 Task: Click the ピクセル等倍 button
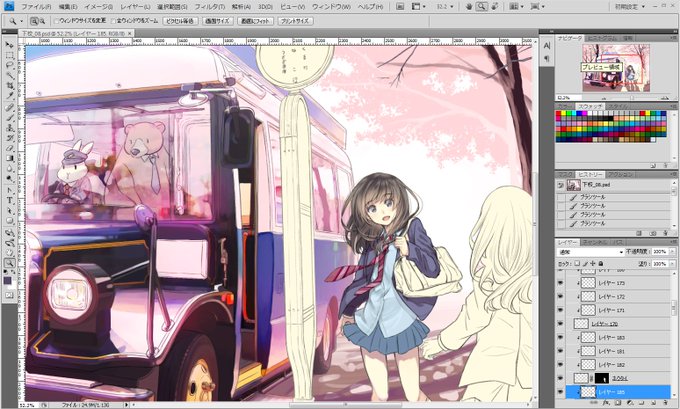180,21
